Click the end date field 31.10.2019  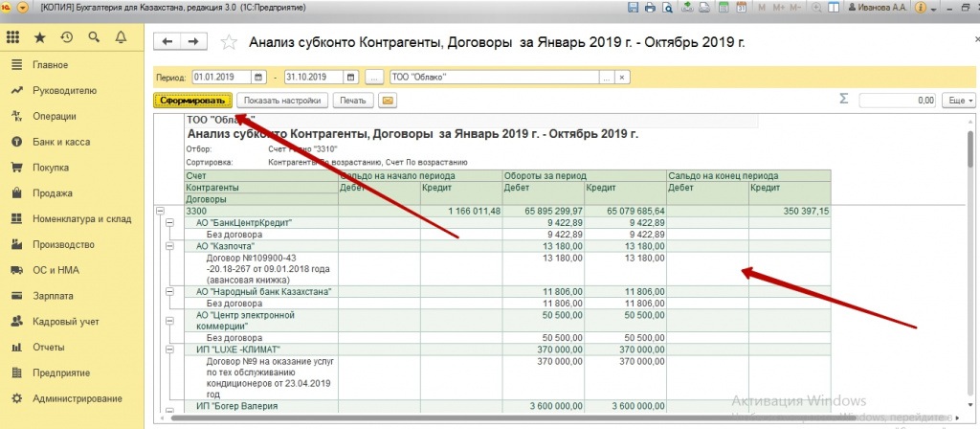tap(314, 78)
